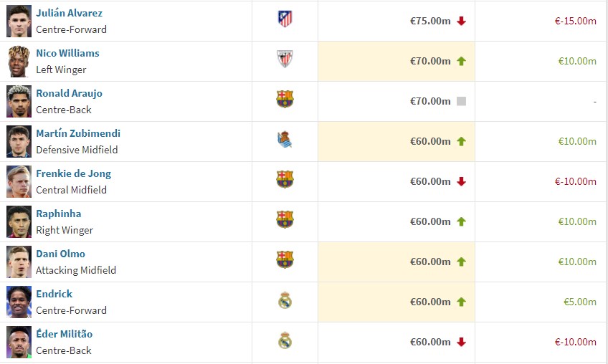The width and height of the screenshot is (608, 364).
Task: Click Endrick €5.00m value difference
Action: 580,302
